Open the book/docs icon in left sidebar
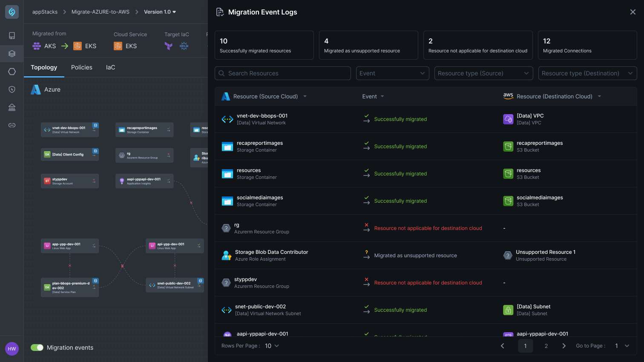 click(x=12, y=36)
